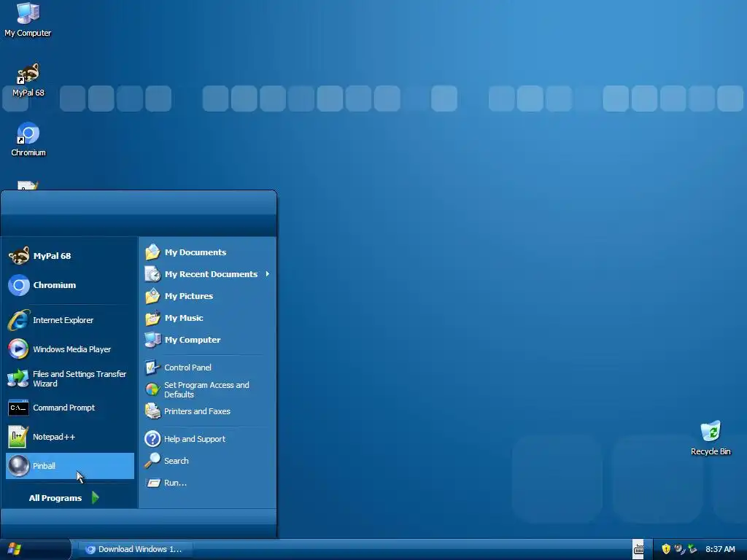Click the yellow security shield tray icon
This screenshot has height=560, width=747.
click(666, 549)
